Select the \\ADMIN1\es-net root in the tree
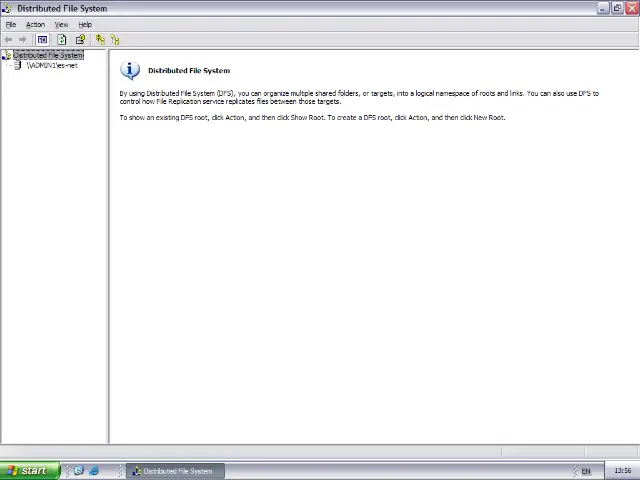Screen dimensions: 640x480 [x=52, y=66]
